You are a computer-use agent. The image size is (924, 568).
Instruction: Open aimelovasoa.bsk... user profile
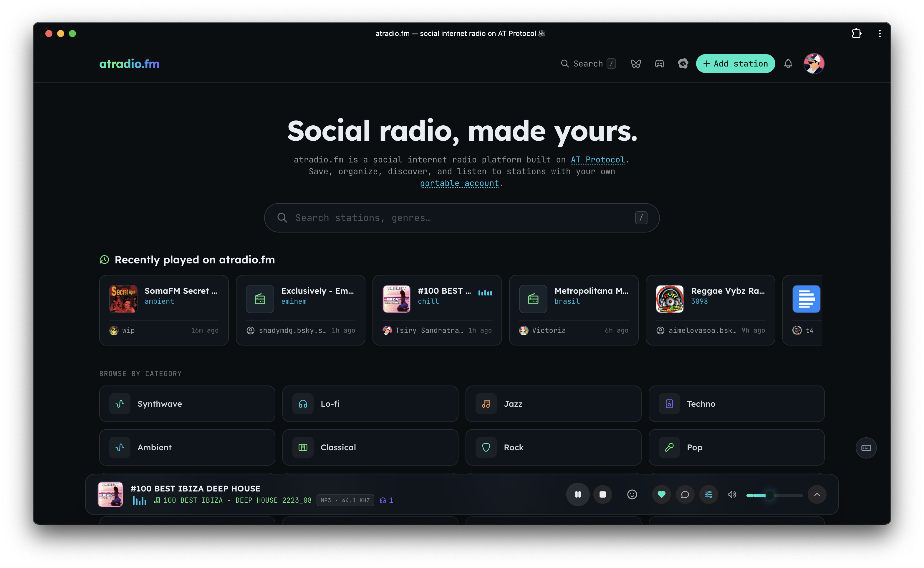click(696, 330)
